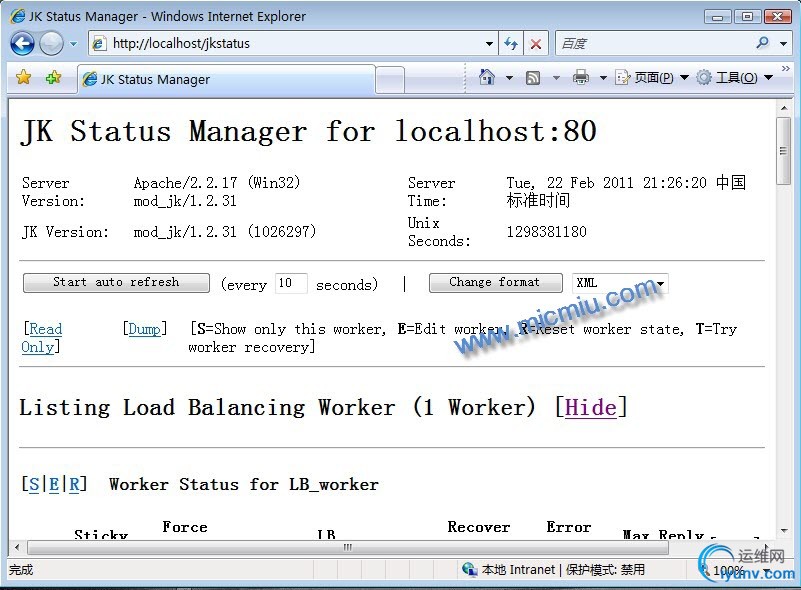Expand the address bar URL history dropdown

click(489, 44)
